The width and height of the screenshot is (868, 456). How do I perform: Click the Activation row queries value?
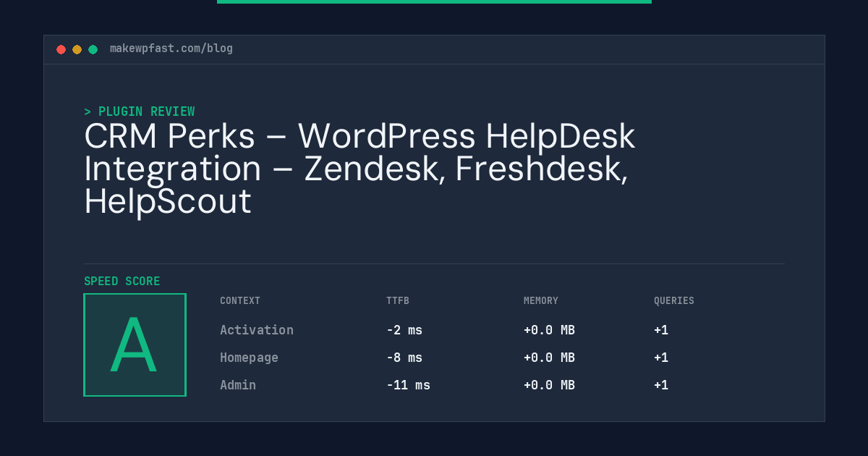click(661, 330)
